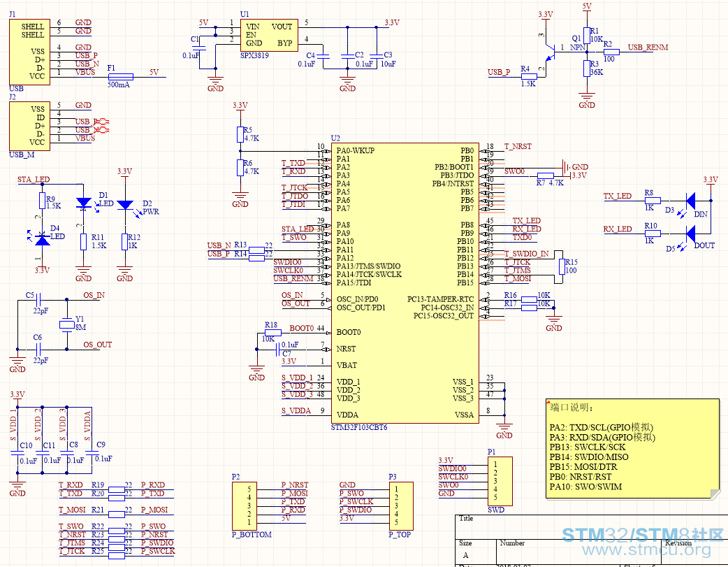Select resistor R2 labeled 100

[611, 52]
